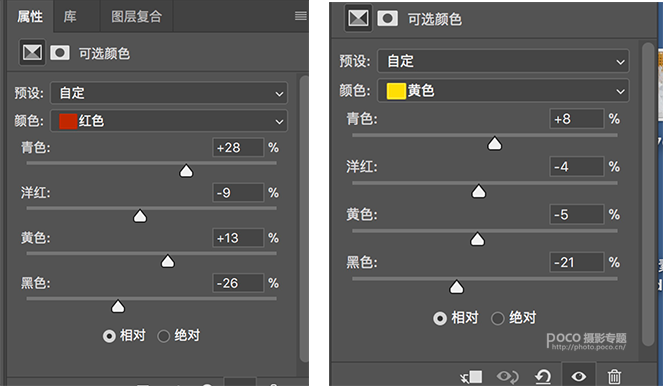Screen dimensions: 665x386
Task: Click the 黑色 value field showing -21
Action: (577, 263)
